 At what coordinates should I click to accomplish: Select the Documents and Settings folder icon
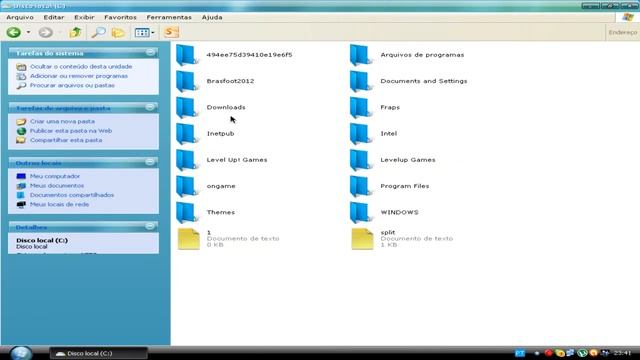coord(361,81)
